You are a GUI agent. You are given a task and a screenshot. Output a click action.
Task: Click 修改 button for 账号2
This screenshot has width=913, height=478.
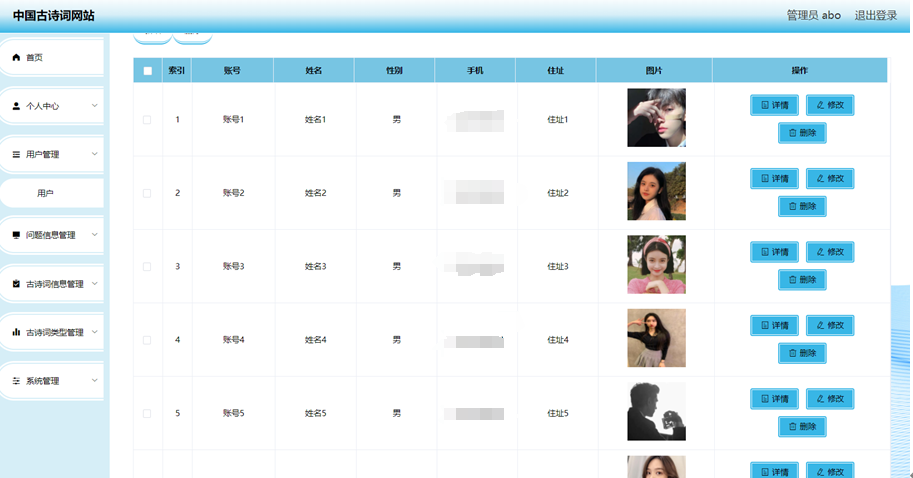[x=830, y=179]
